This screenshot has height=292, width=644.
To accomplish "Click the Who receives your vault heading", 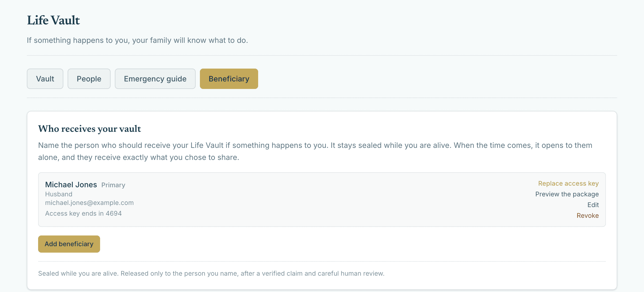I will click(90, 129).
